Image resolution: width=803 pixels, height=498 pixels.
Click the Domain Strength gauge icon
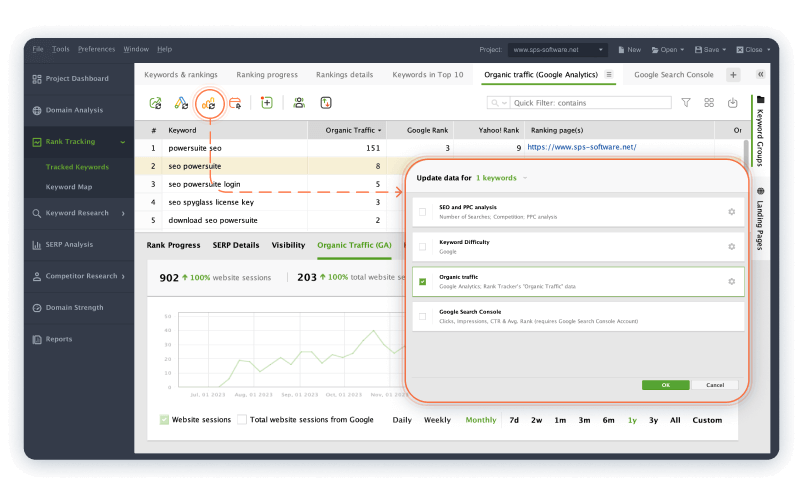(37, 308)
